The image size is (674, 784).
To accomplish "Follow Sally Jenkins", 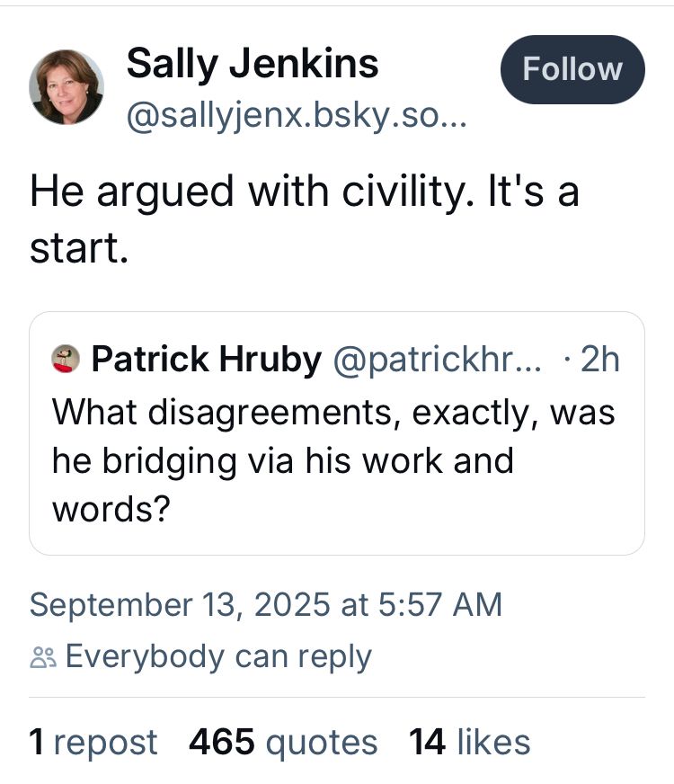I will [x=572, y=69].
